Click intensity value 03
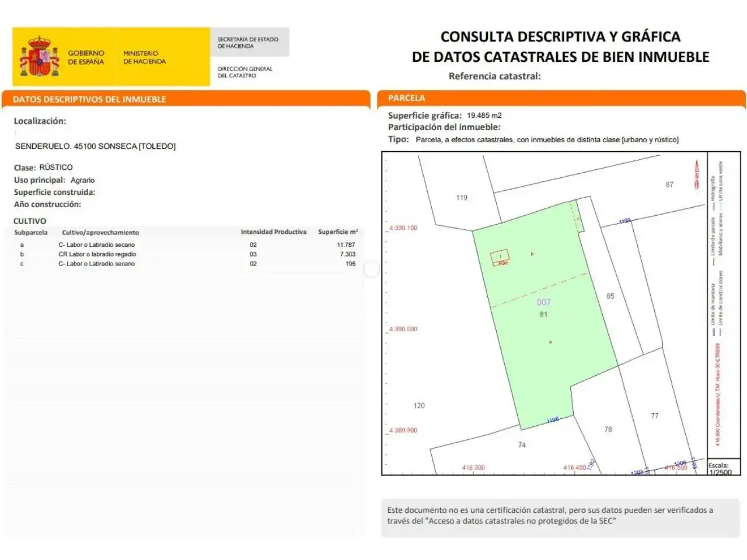Image resolution: width=747 pixels, height=560 pixels. point(253,254)
